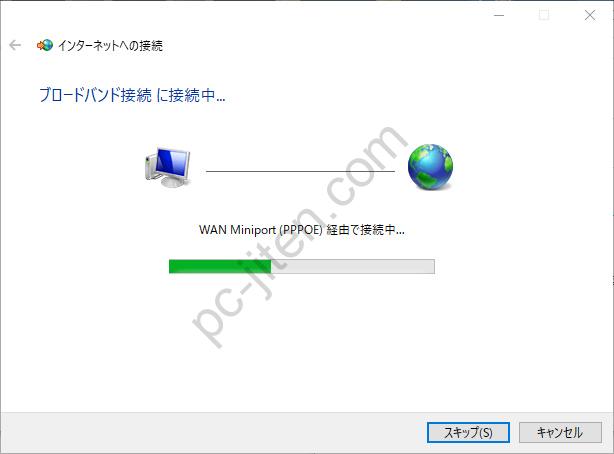Click the small internet connection wizard icon

pyautogui.click(x=45, y=45)
